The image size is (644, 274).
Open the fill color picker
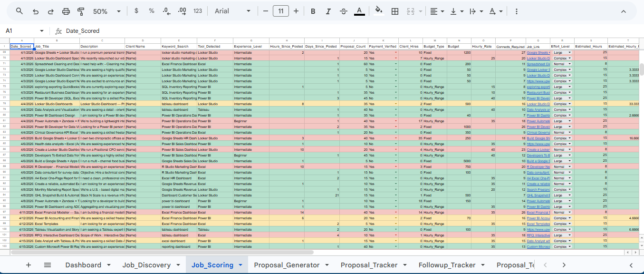[379, 11]
